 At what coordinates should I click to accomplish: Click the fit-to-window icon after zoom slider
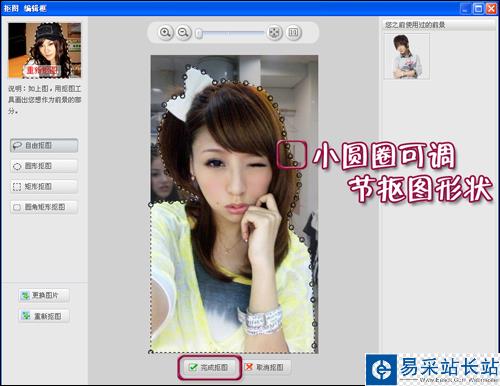pyautogui.click(x=274, y=33)
